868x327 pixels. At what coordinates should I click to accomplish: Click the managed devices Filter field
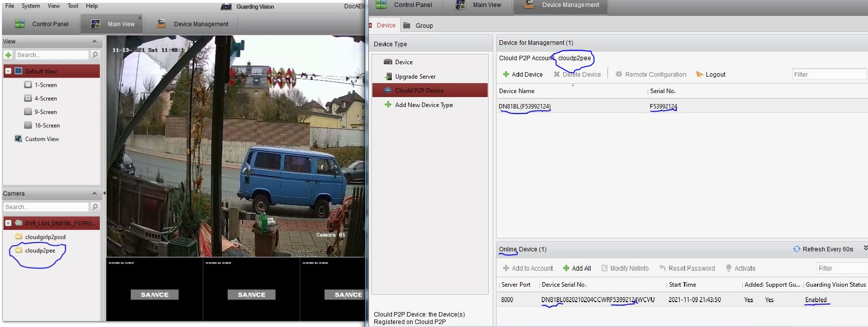click(x=829, y=75)
